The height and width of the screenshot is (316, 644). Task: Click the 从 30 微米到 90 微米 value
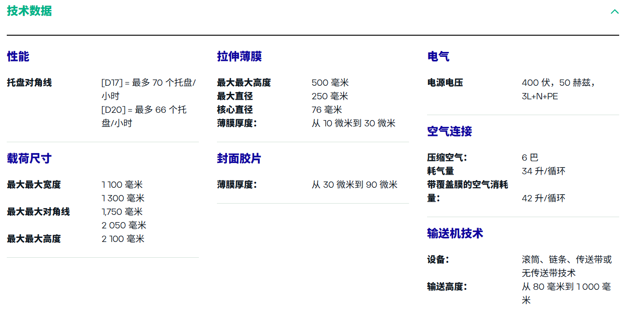click(354, 185)
